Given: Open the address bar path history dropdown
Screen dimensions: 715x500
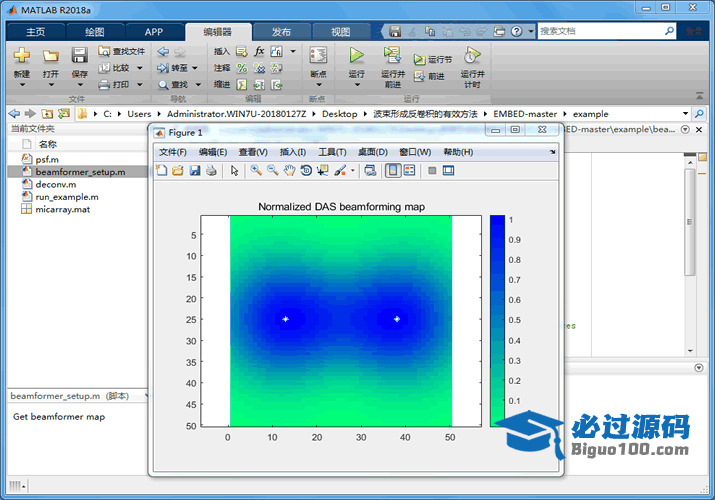Looking at the screenshot, I should pyautogui.click(x=685, y=113).
